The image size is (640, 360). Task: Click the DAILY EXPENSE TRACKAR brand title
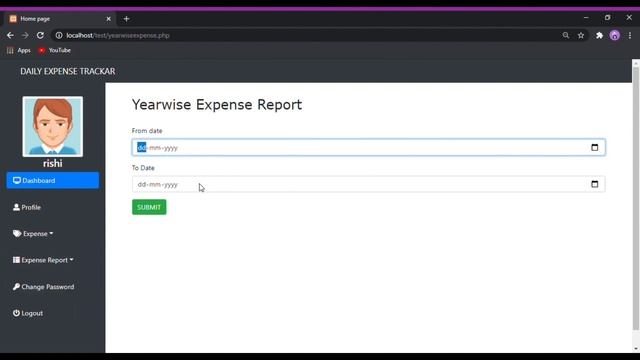68,71
